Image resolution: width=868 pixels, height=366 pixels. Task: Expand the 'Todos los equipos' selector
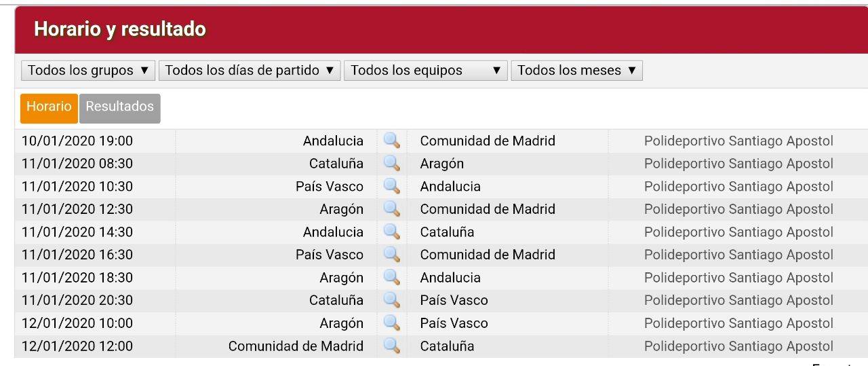tap(426, 71)
